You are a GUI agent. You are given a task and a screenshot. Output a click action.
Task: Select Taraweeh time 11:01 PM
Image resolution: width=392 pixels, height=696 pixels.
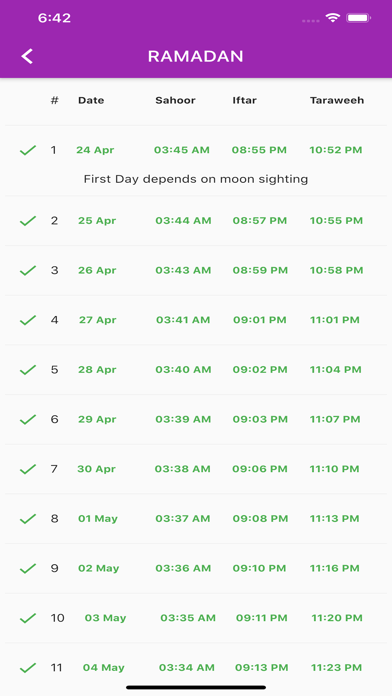point(335,320)
